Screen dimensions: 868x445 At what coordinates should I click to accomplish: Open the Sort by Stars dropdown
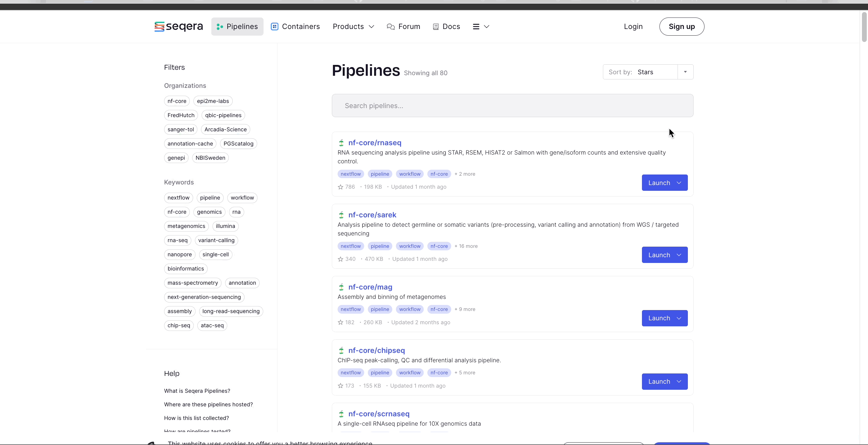685,72
